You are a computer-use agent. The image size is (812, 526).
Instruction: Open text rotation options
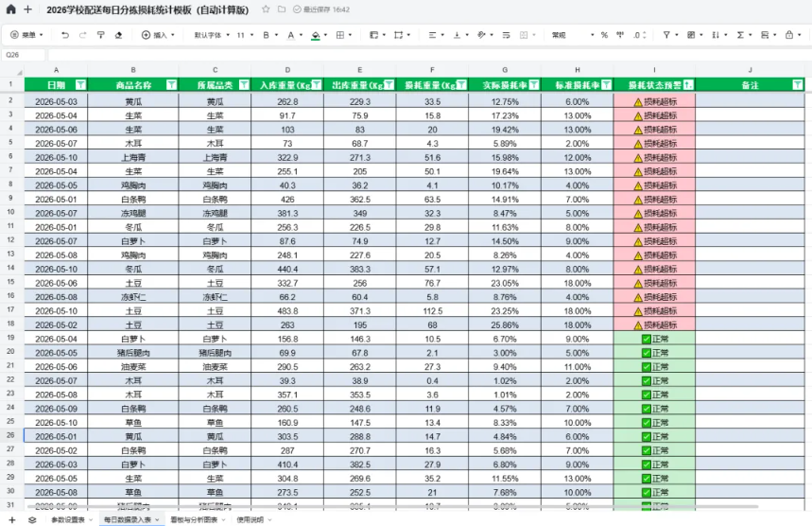point(481,35)
